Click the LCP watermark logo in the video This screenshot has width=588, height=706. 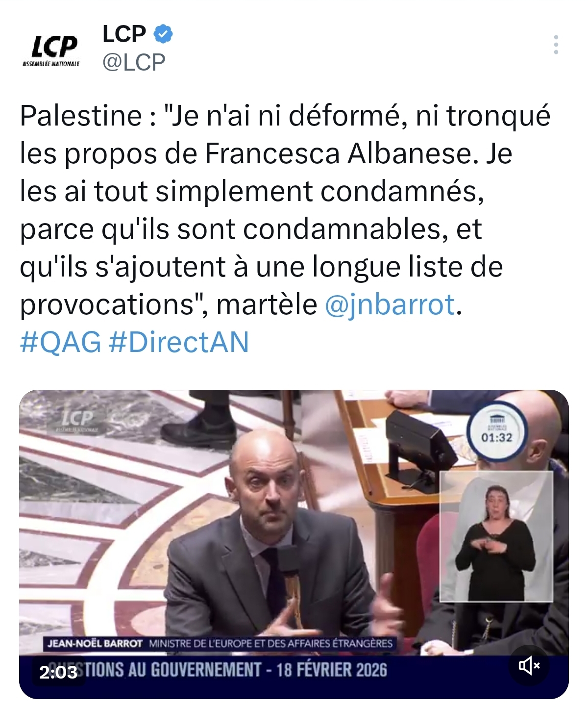tap(76, 420)
